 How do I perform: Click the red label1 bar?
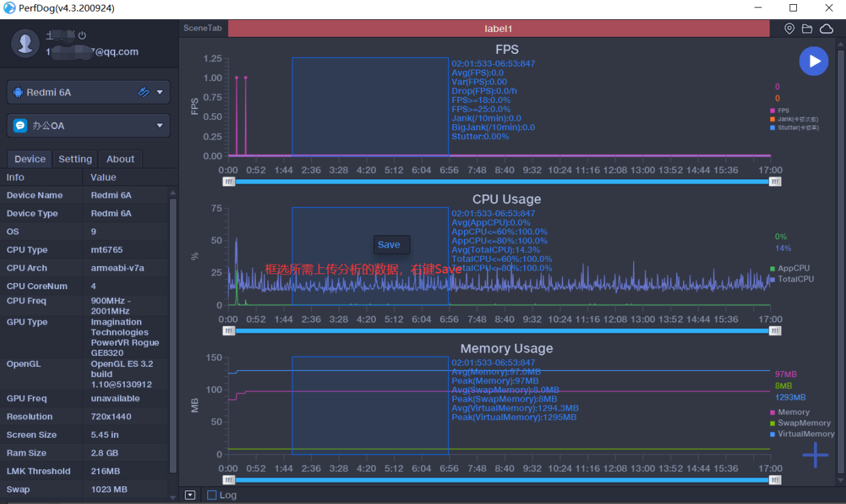(498, 29)
